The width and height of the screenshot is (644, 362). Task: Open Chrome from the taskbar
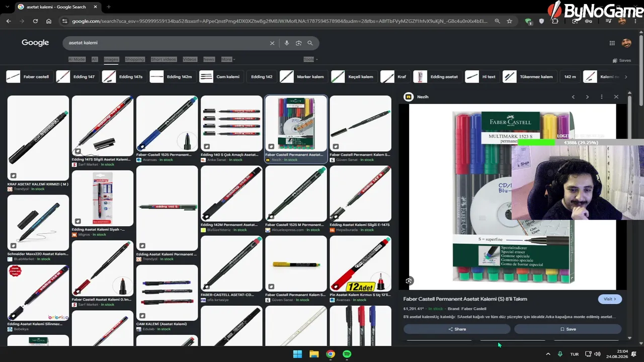tap(331, 354)
